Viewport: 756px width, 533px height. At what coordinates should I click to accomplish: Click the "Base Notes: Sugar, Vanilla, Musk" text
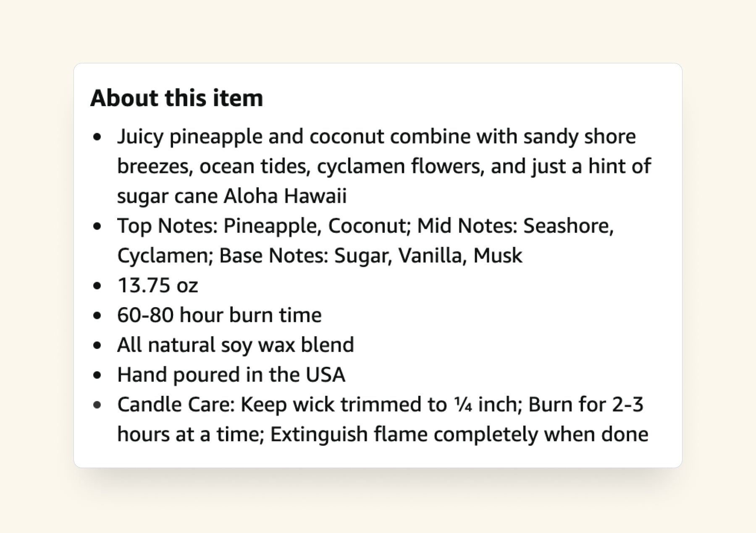(370, 256)
